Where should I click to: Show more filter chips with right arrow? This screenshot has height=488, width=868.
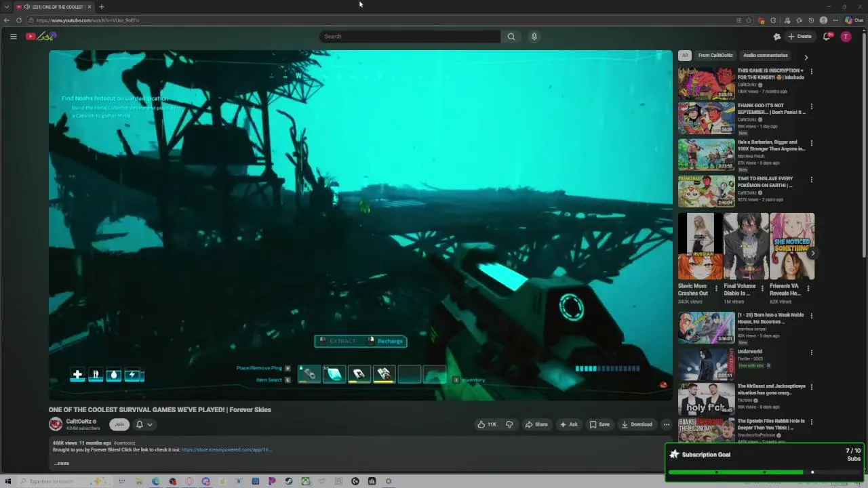click(806, 58)
